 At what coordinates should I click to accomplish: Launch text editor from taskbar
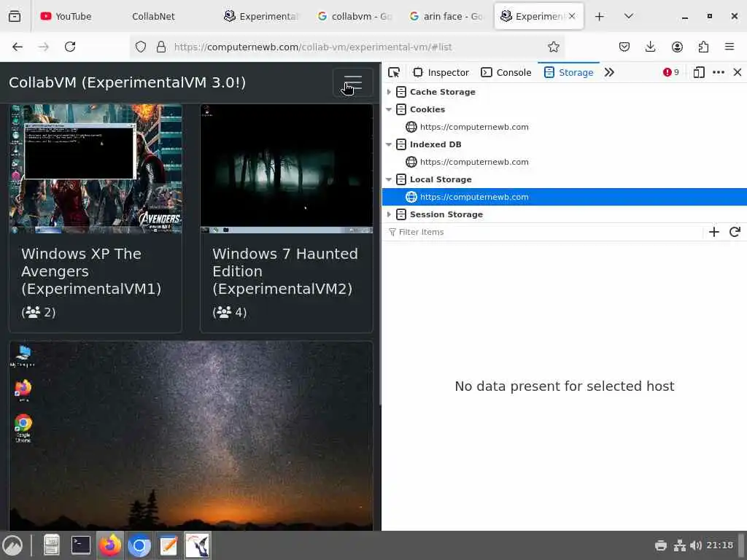169,545
